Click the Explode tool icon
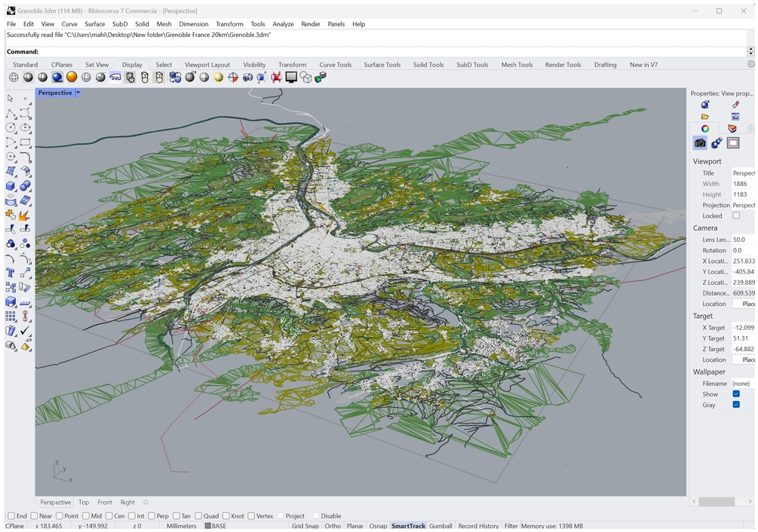The image size is (758, 532). point(25,215)
